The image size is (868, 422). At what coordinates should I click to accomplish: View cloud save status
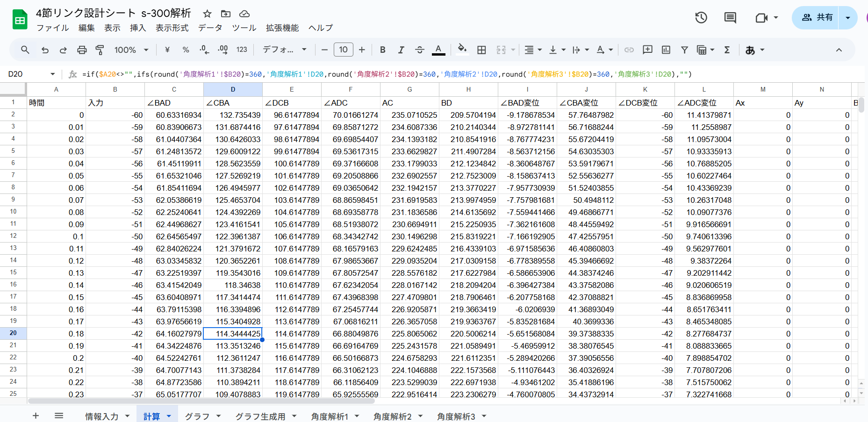tap(244, 14)
